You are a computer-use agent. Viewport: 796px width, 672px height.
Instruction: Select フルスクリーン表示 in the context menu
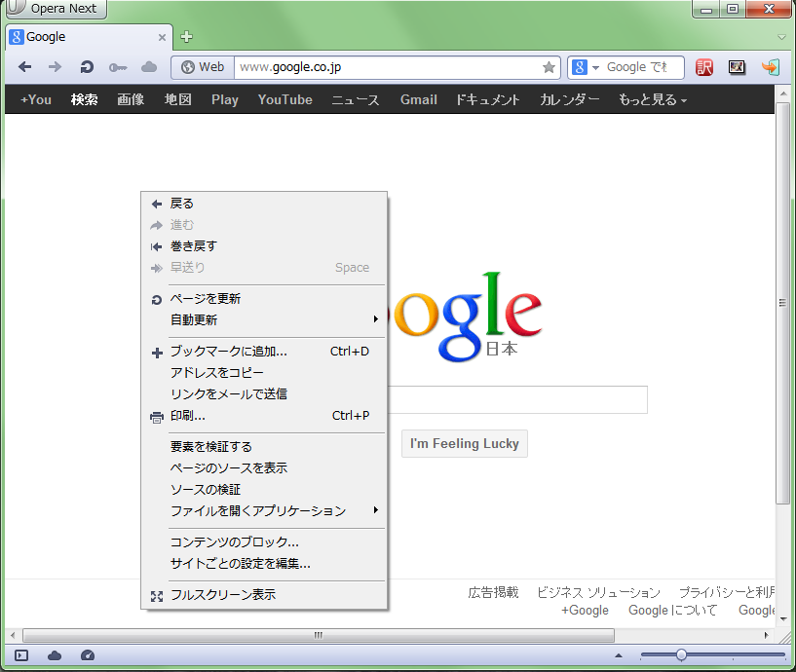(x=264, y=595)
